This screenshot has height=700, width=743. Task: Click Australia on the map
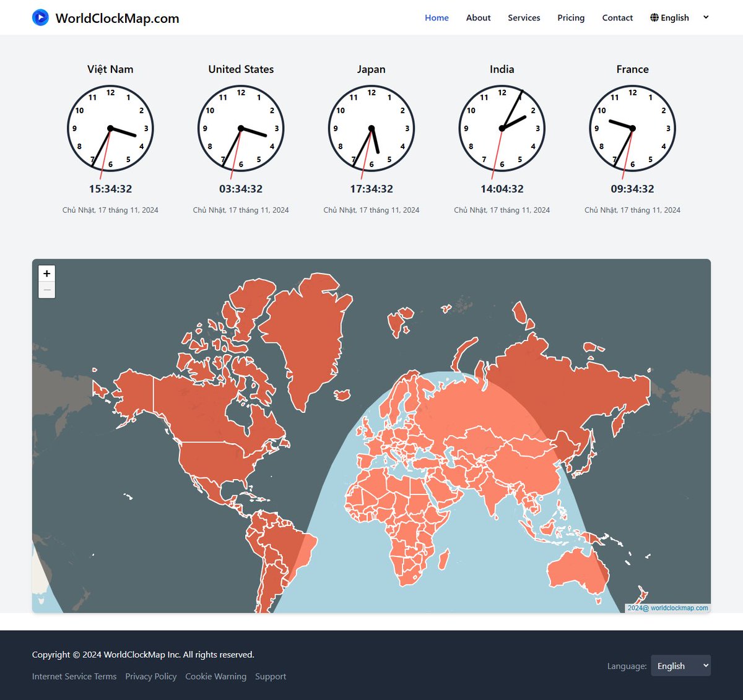576,568
